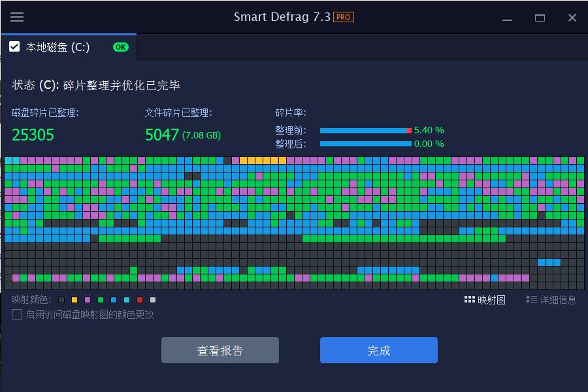Image resolution: width=588 pixels, height=392 pixels.
Task: Select the red legend color swatch
Action: pos(139,300)
